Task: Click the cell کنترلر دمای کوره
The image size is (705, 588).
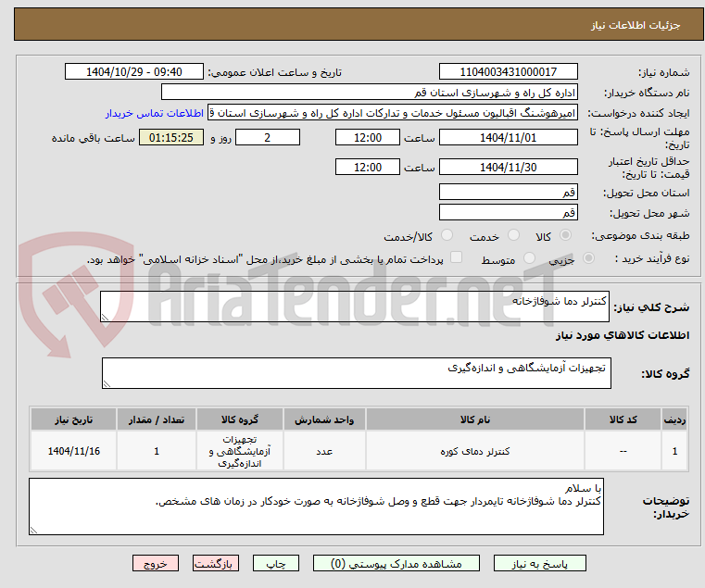Action: pos(475,451)
